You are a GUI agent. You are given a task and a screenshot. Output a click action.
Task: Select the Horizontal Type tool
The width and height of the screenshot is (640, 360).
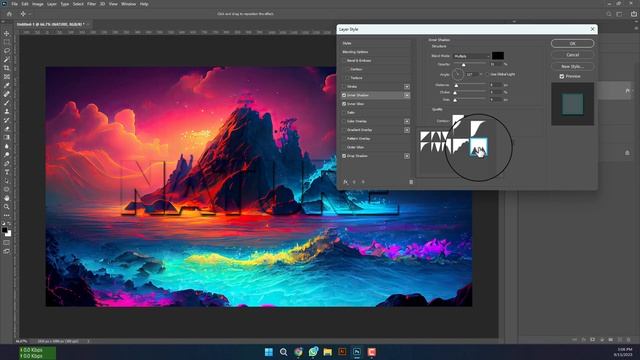click(7, 172)
